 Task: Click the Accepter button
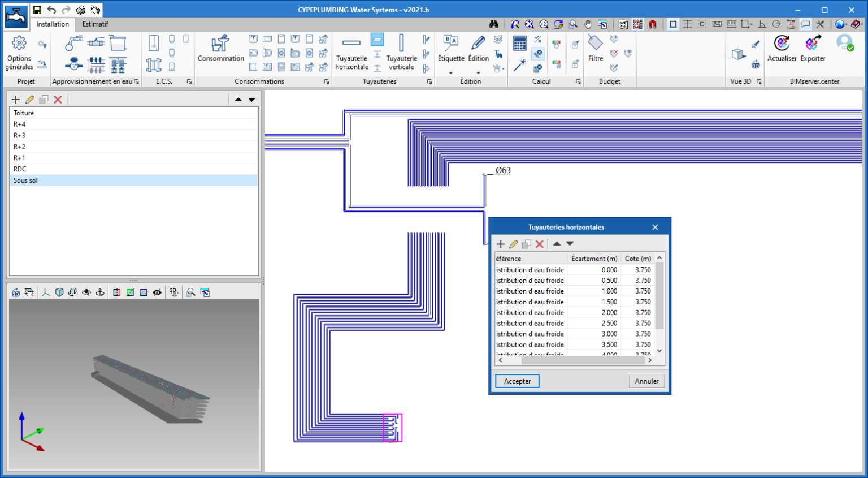pyautogui.click(x=517, y=381)
